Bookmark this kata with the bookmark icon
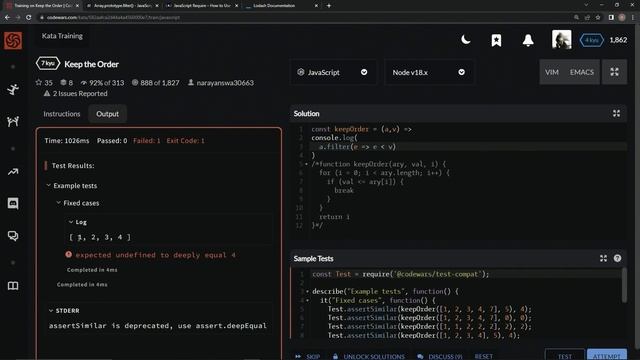Viewport: 640px width, 360px height. (496, 40)
